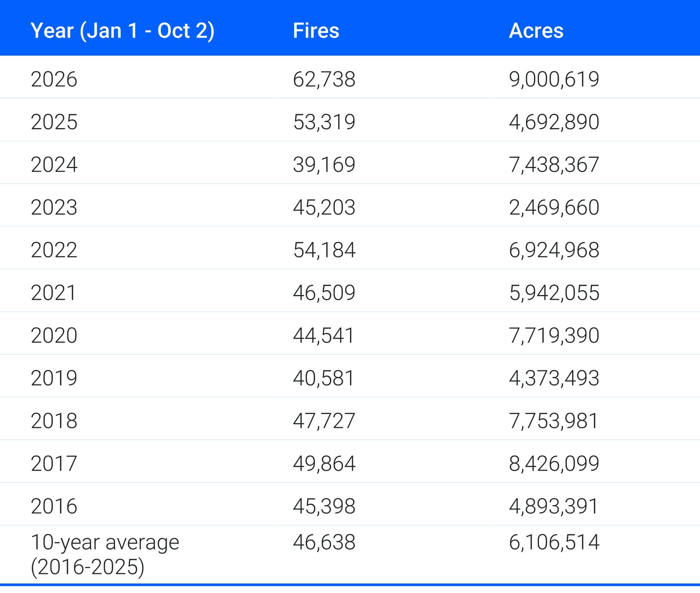Select the fires value '54,184'
700x593 pixels.
[324, 250]
